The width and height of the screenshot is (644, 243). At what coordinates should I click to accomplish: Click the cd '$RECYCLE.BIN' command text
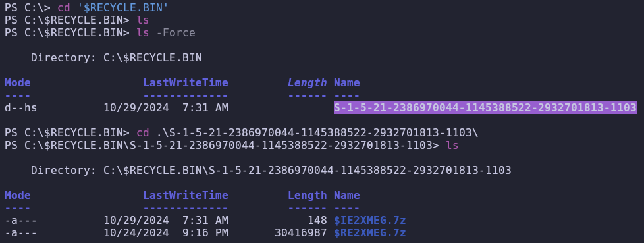tap(113, 7)
